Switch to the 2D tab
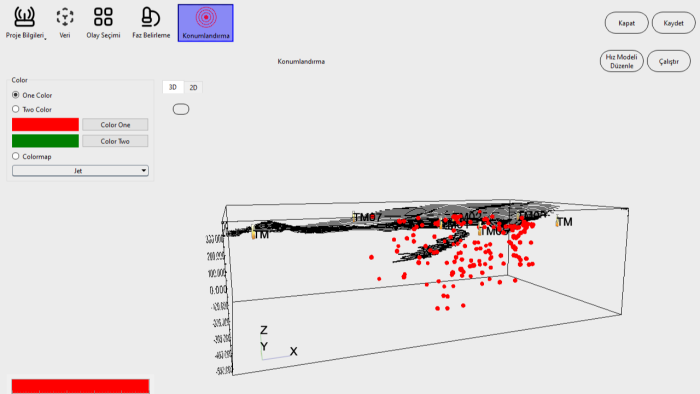The image size is (700, 394). click(x=193, y=87)
